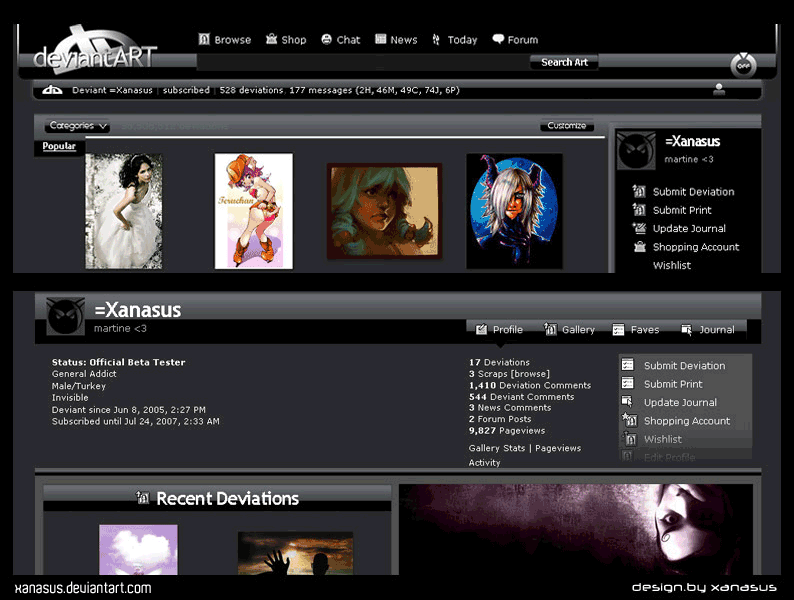Click the News icon
This screenshot has width=794, height=600.
tap(381, 39)
